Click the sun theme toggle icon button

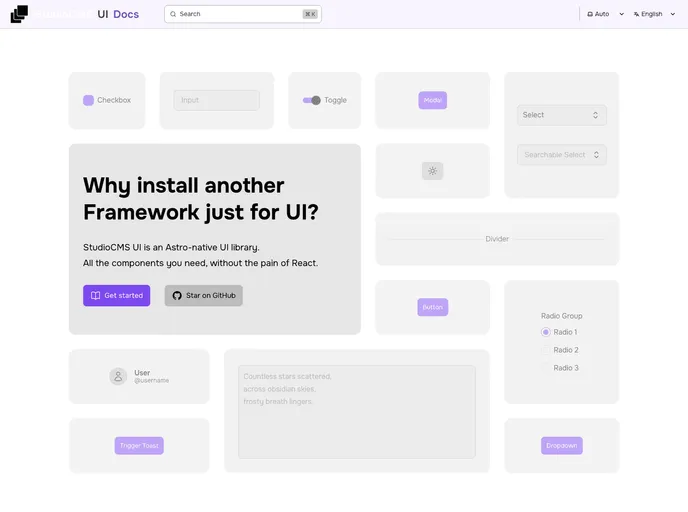click(433, 171)
